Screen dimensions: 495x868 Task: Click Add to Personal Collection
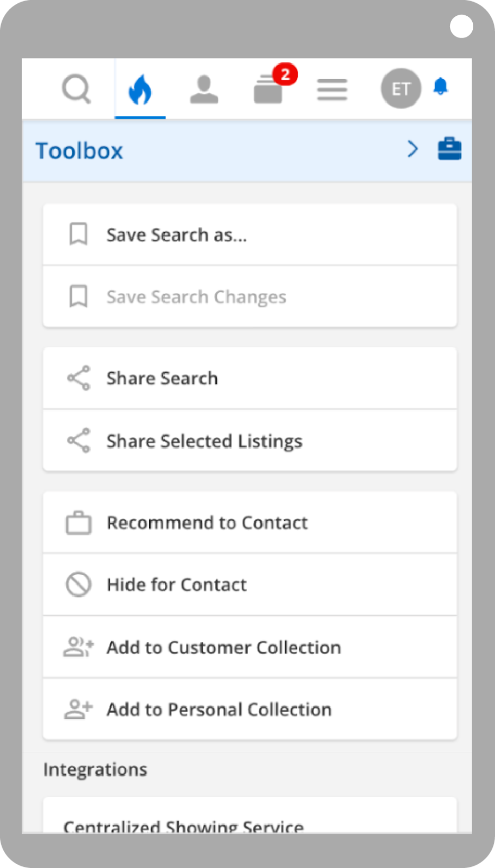click(218, 709)
